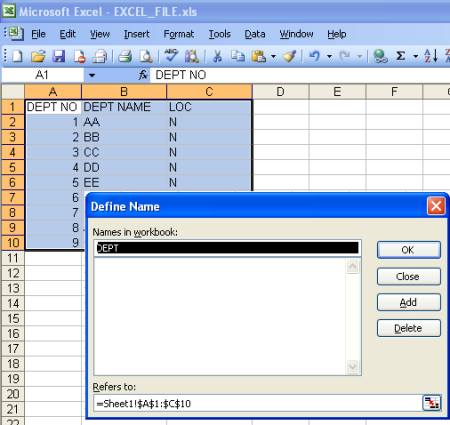Open the Redo history dropdown arrow
This screenshot has height=425, width=450.
[359, 56]
